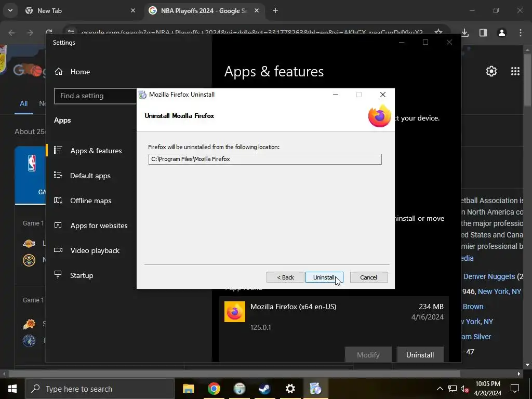This screenshot has width=532, height=399.
Task: Open Chrome downloads icon
Action: [x=465, y=33]
